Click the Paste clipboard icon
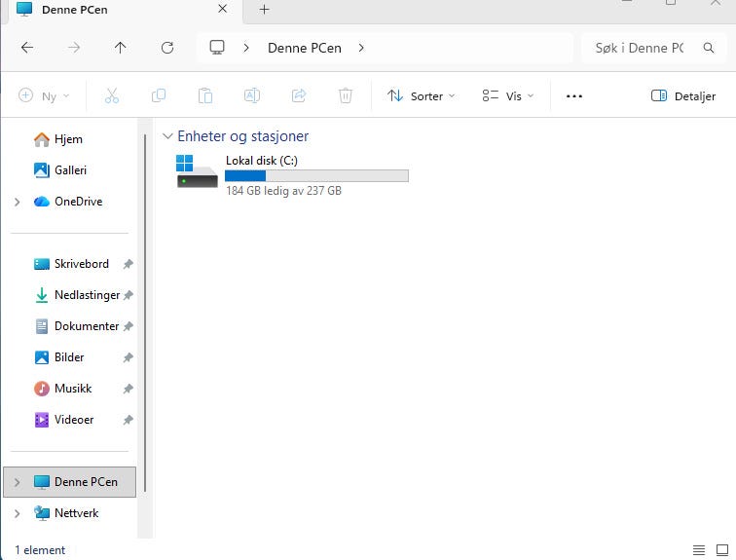 pyautogui.click(x=205, y=95)
